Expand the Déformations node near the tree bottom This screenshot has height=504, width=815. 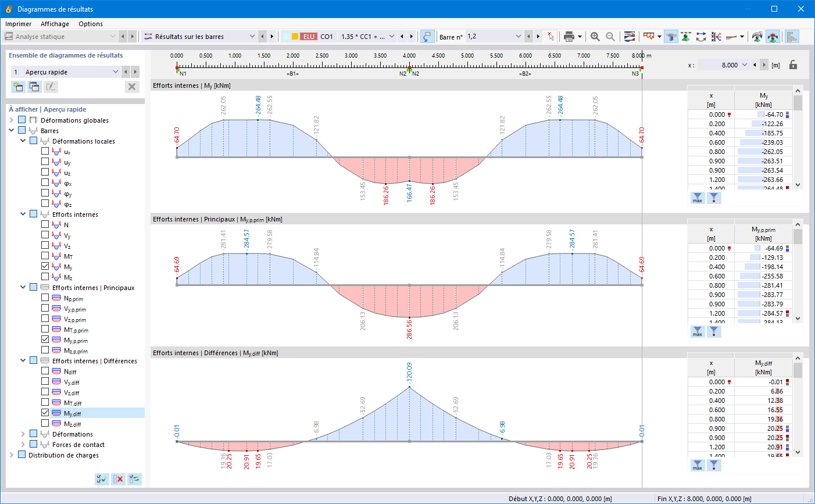[23, 434]
